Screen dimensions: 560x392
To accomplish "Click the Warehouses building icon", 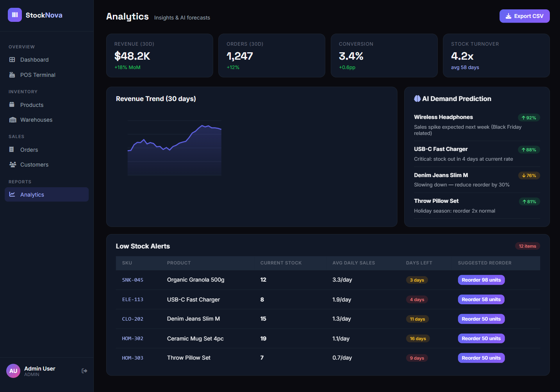I will click(x=12, y=120).
